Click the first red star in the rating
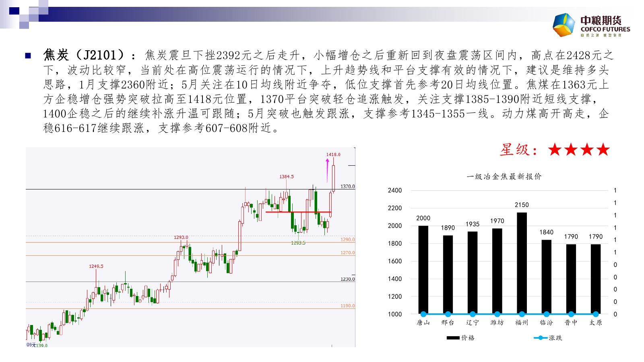The width and height of the screenshot is (644, 362). (555, 150)
